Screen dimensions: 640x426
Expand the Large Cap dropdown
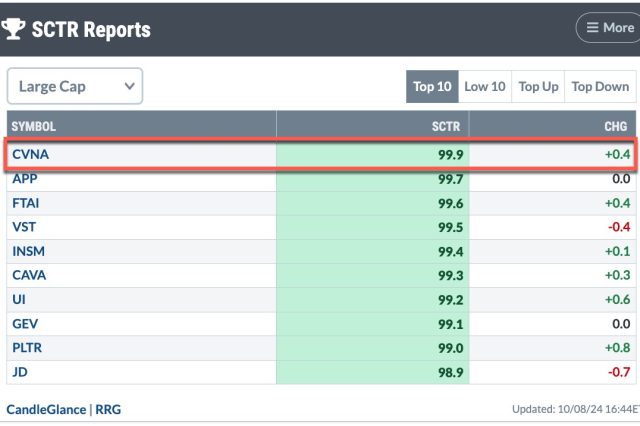[75, 86]
